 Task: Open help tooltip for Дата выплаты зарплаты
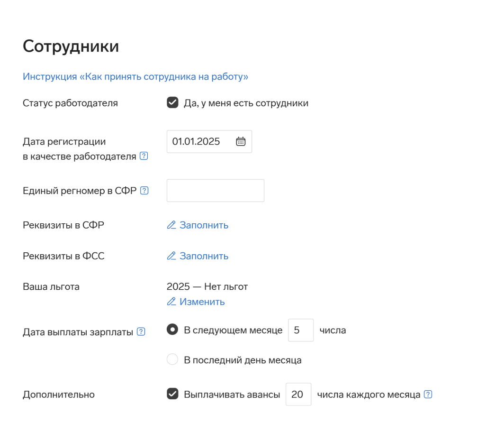tap(141, 331)
